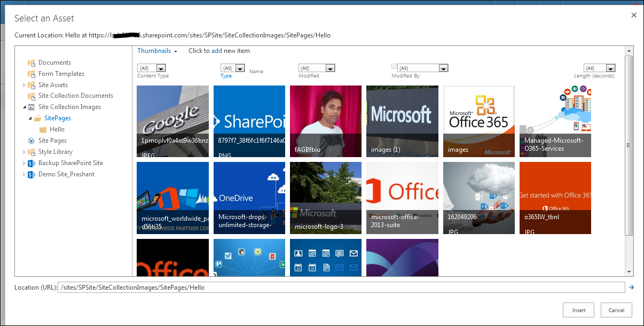Select the Managed-Microsoft-O365-Services thumbnail

click(x=555, y=121)
